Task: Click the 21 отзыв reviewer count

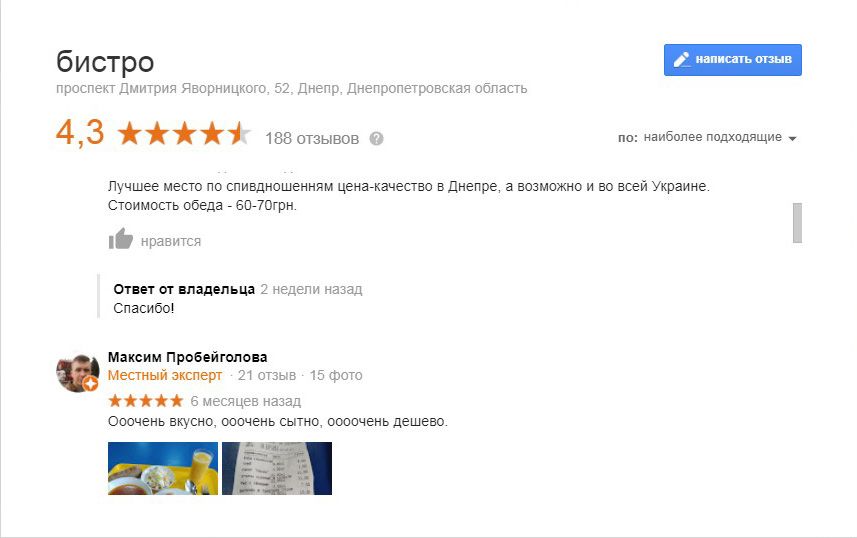Action: coord(267,376)
